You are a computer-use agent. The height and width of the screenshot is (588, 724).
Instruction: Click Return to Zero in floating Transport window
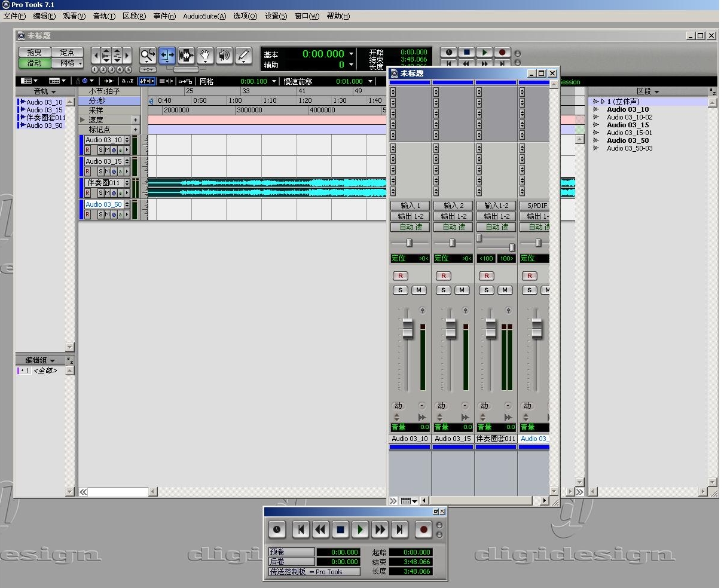point(301,529)
